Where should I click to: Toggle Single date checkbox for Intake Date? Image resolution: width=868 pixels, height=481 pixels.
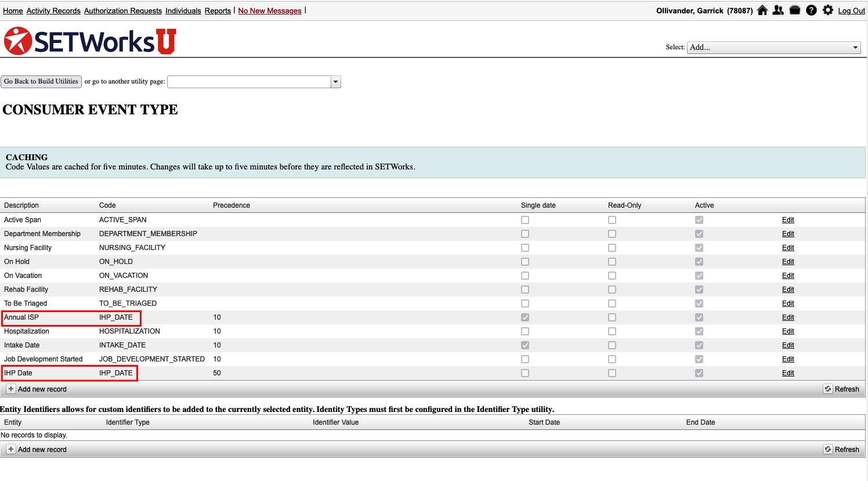[x=525, y=345]
